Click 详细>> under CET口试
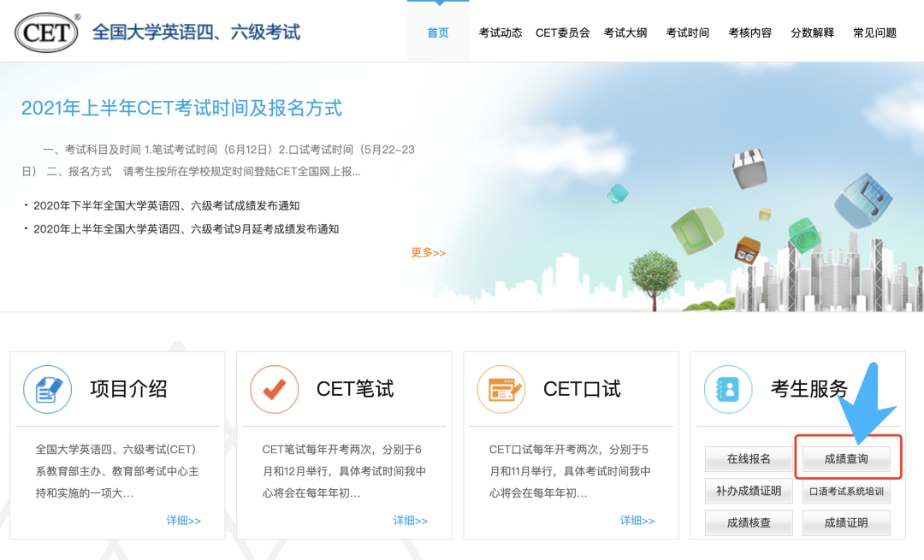 (637, 521)
